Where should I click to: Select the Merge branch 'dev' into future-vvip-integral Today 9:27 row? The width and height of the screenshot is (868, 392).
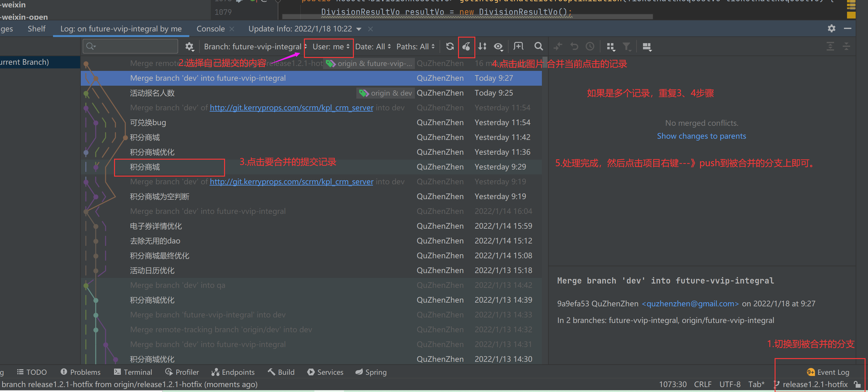point(311,78)
